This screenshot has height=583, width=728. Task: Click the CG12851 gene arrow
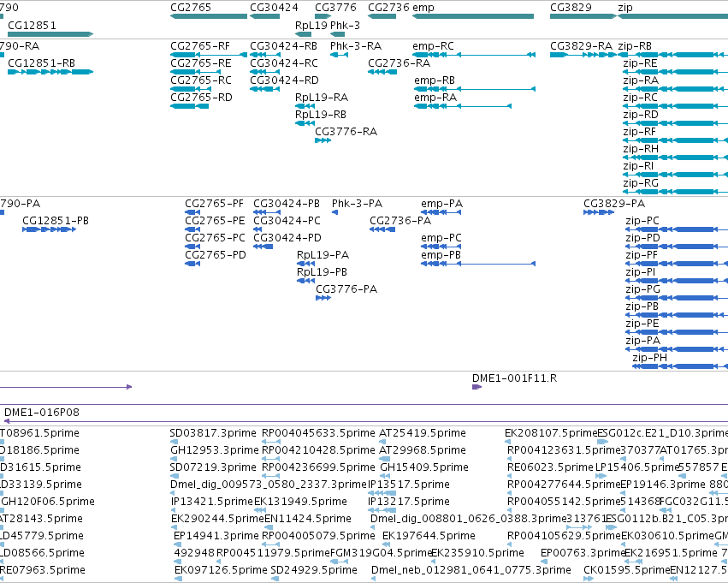tap(50, 34)
